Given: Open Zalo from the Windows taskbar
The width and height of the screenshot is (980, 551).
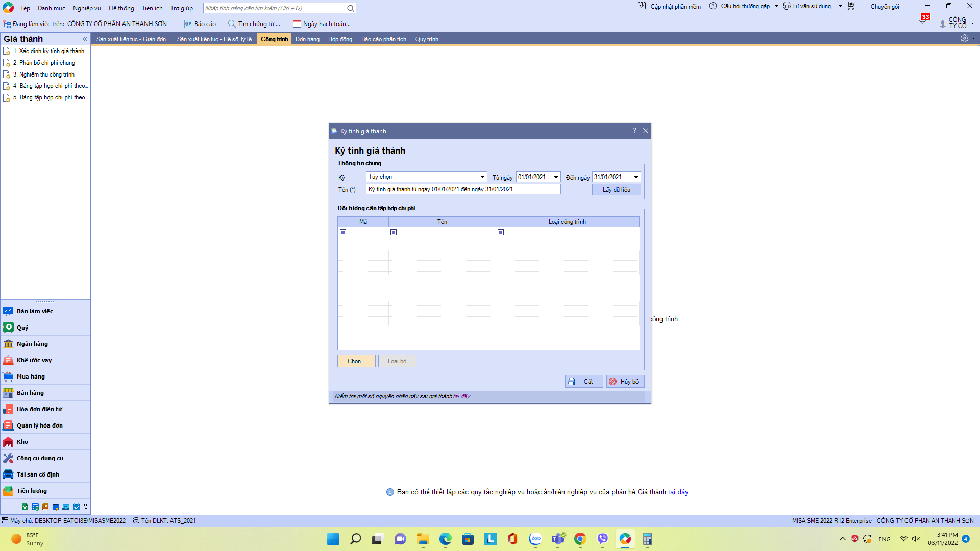Looking at the screenshot, I should tap(535, 539).
